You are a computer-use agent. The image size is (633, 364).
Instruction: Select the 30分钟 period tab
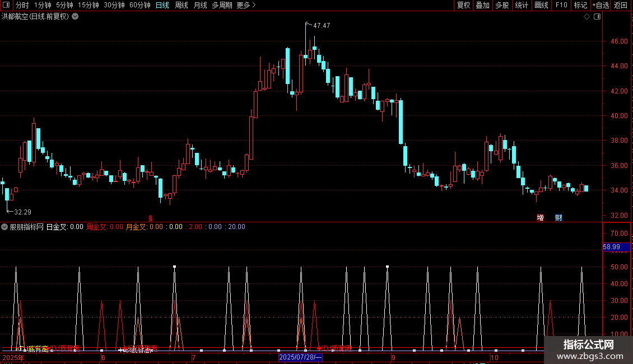(114, 5)
